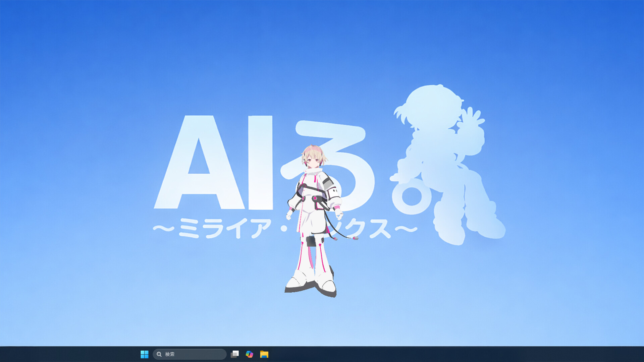This screenshot has width=644, height=362.
Task: Click the magnifier icon in the search box
Action: pos(160,354)
